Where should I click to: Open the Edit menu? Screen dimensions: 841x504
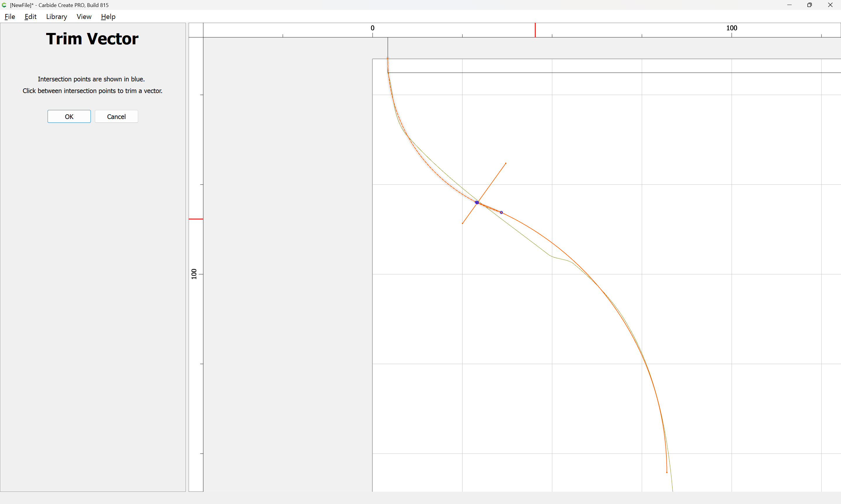(30, 17)
